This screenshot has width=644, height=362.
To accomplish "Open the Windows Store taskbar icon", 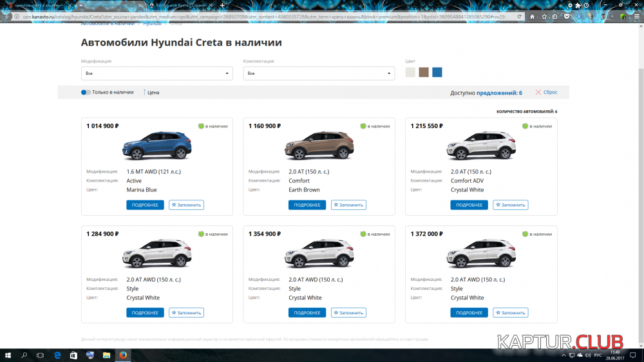I will pyautogui.click(x=73, y=355).
